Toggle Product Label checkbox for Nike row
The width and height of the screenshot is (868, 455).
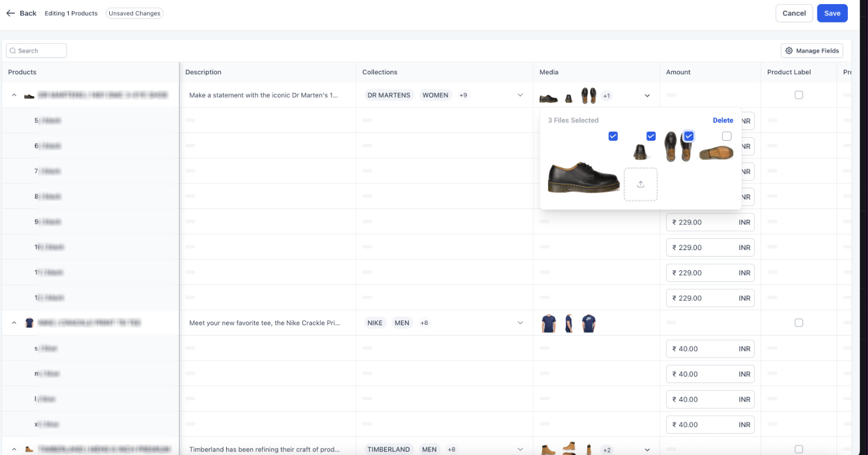(799, 323)
